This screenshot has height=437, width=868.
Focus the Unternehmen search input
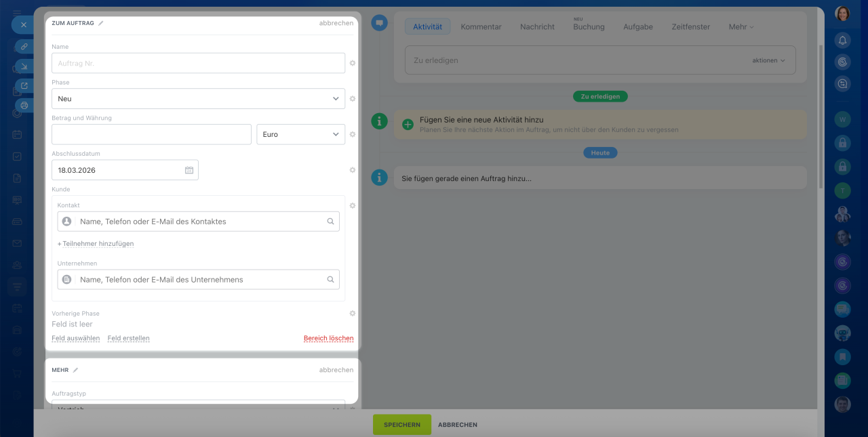[x=198, y=279]
